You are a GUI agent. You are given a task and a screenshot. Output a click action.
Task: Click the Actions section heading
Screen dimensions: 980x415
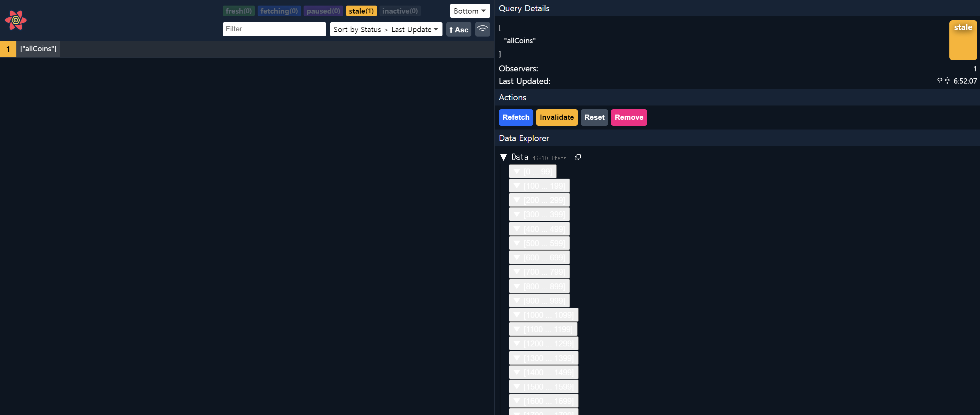(x=512, y=97)
